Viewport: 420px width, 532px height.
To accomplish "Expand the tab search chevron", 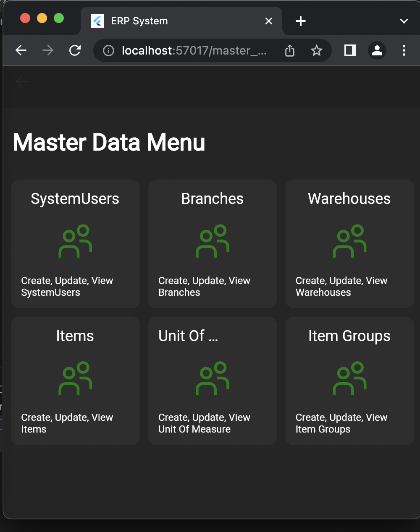I will pyautogui.click(x=404, y=21).
